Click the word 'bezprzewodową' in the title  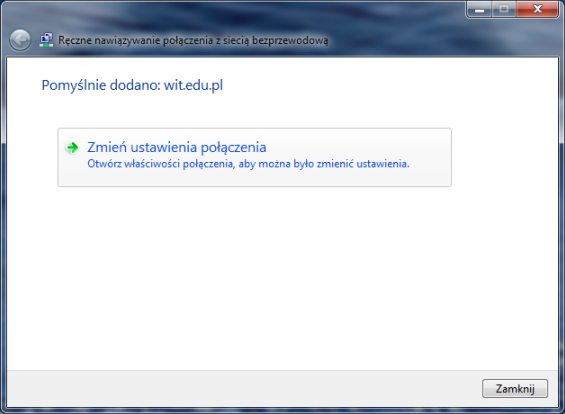click(x=290, y=40)
